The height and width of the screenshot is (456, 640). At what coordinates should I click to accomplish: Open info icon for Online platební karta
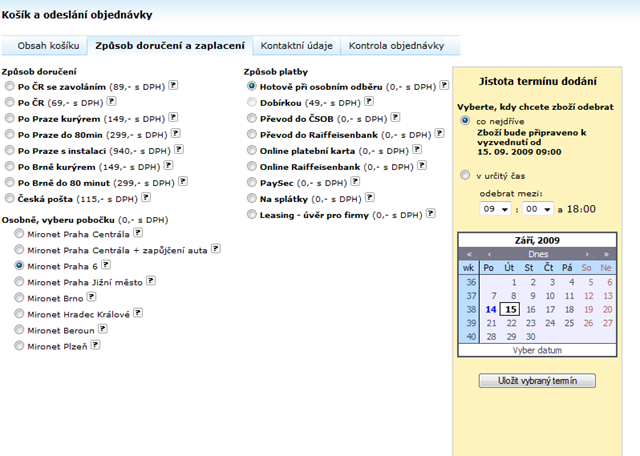pyautogui.click(x=417, y=149)
